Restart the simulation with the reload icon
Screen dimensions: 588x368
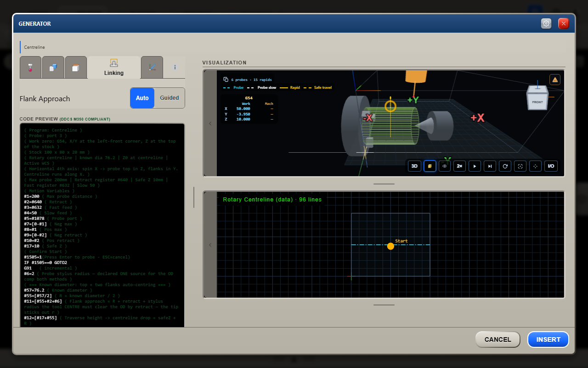click(505, 166)
